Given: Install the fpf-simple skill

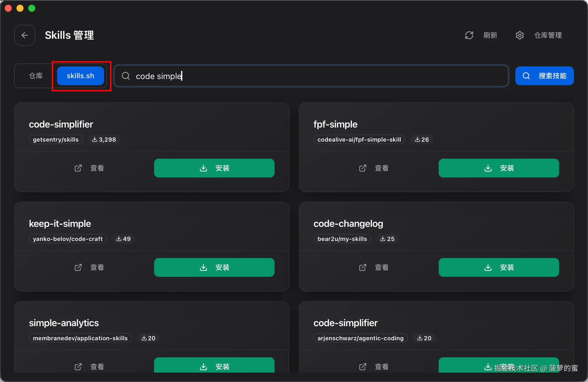Looking at the screenshot, I should (499, 168).
